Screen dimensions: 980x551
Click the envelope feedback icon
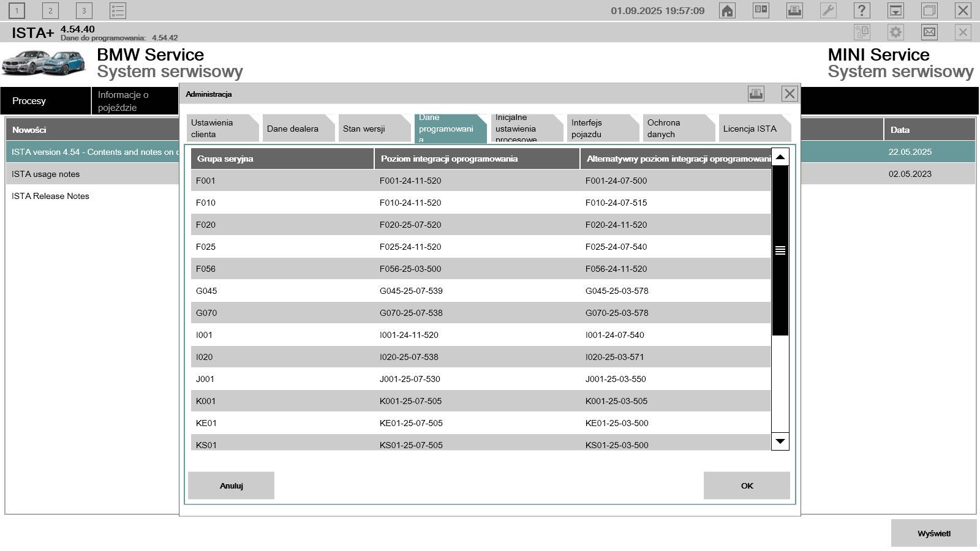[929, 32]
